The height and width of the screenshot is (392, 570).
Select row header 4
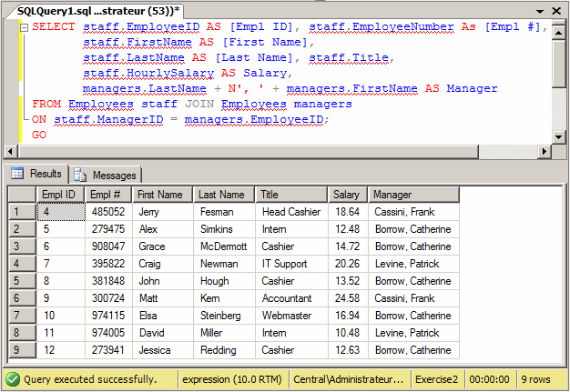point(22,264)
